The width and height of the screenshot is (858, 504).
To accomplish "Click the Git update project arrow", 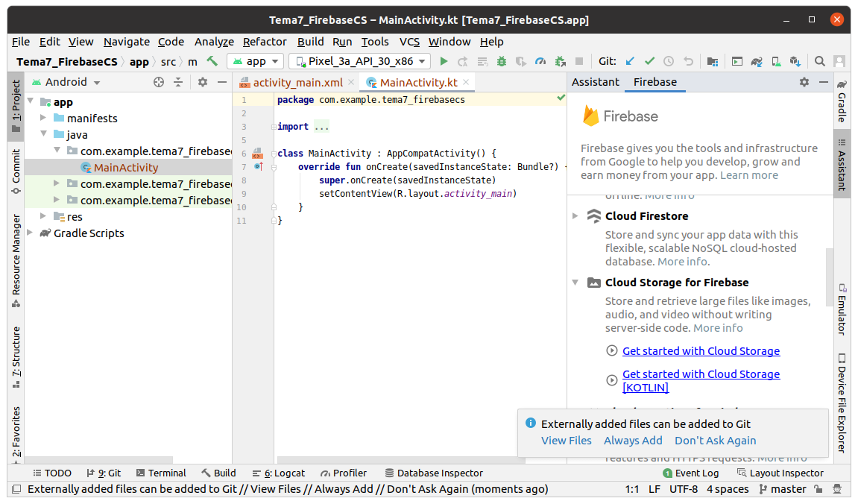I will click(630, 62).
